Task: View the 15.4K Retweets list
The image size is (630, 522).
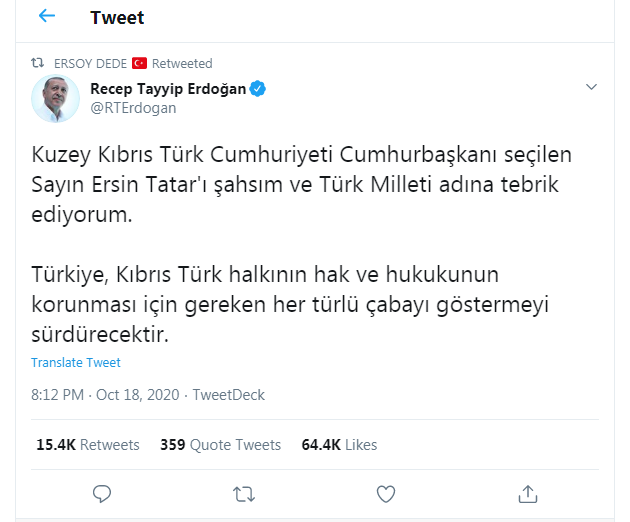Action: click(88, 445)
